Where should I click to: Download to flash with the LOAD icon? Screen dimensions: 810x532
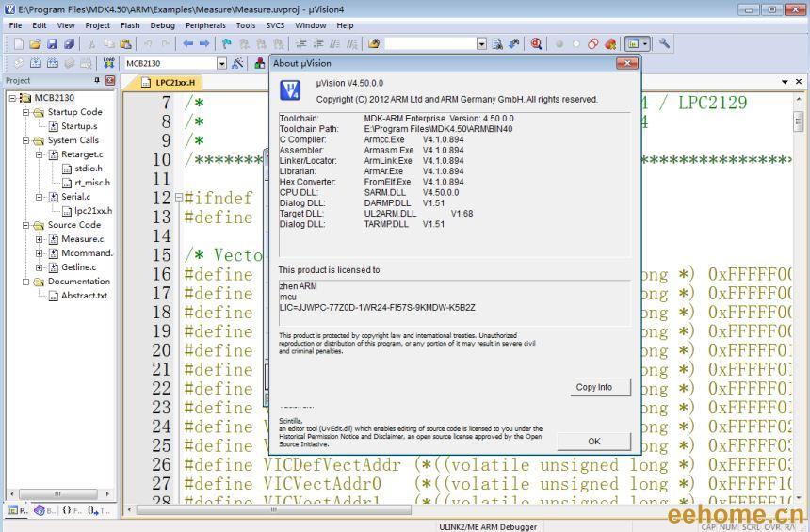[108, 63]
